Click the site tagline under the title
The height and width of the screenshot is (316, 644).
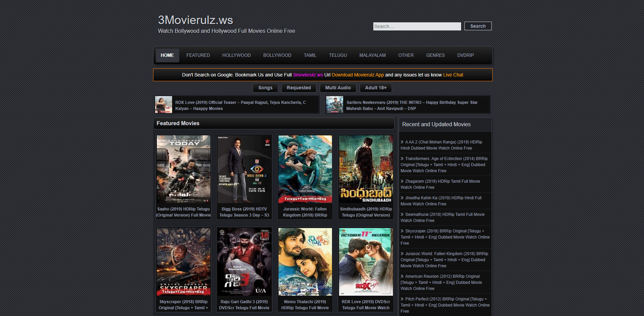pos(226,31)
